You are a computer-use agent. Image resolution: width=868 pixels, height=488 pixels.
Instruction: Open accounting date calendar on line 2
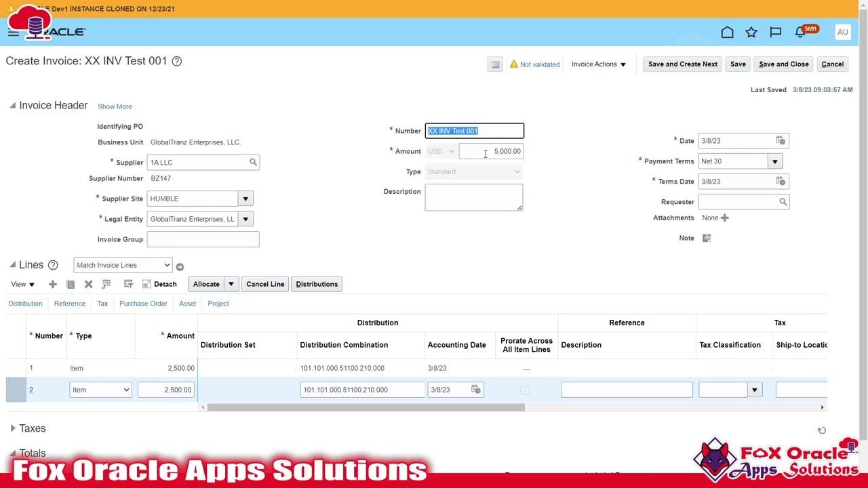pyautogui.click(x=476, y=390)
